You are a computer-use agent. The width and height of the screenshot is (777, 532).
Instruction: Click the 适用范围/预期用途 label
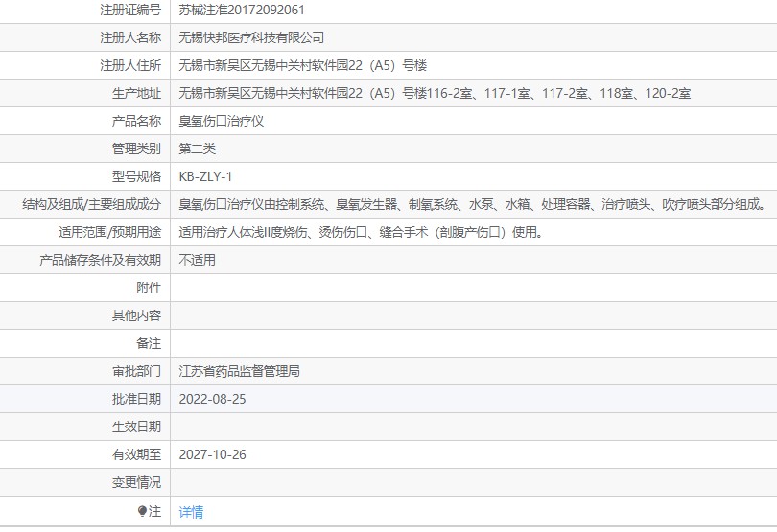click(110, 232)
